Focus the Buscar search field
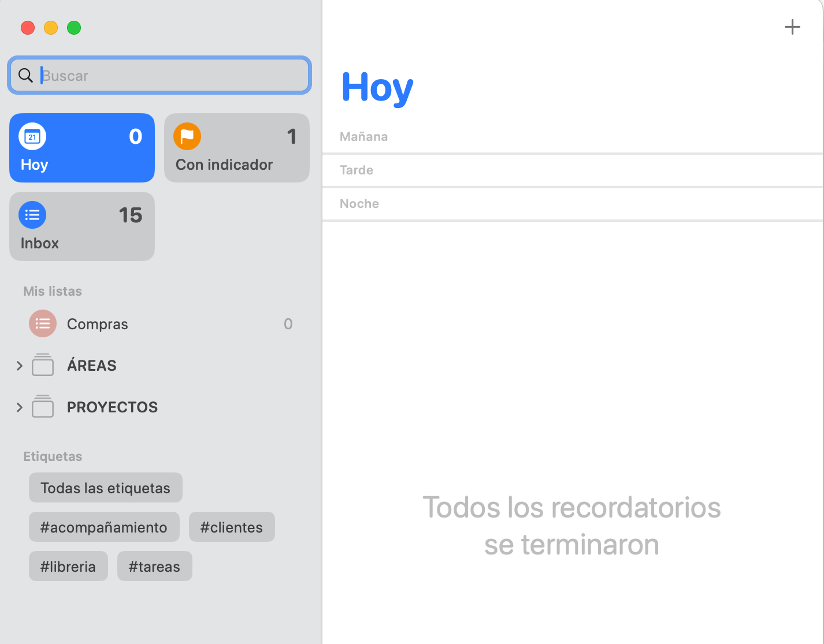This screenshot has height=644, width=824. click(159, 75)
